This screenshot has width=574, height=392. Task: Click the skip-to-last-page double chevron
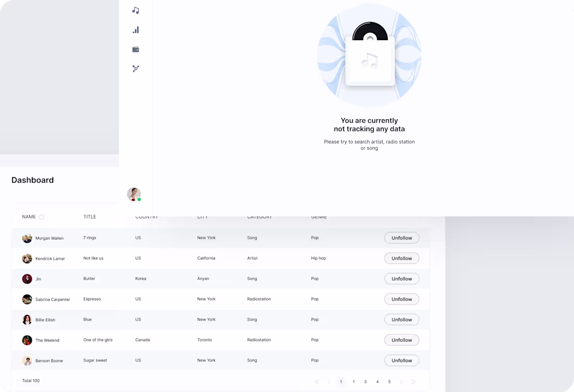[413, 382]
